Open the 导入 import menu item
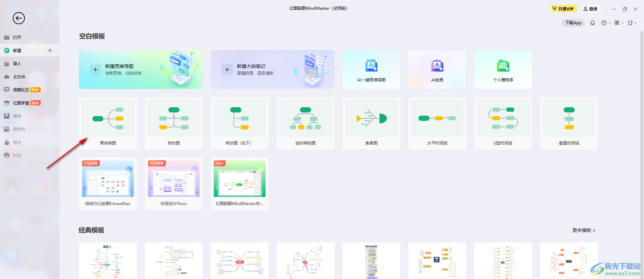644x279 pixels. pos(30,64)
